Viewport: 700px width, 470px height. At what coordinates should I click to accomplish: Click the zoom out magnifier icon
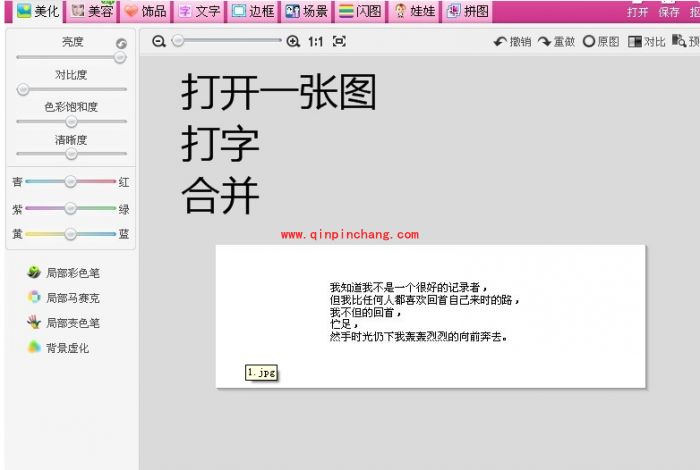tap(158, 42)
